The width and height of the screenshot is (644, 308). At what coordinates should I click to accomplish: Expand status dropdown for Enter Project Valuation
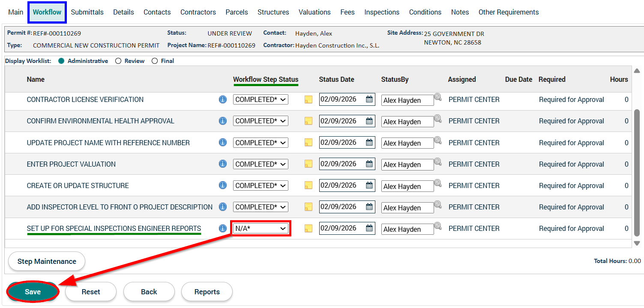click(x=261, y=164)
